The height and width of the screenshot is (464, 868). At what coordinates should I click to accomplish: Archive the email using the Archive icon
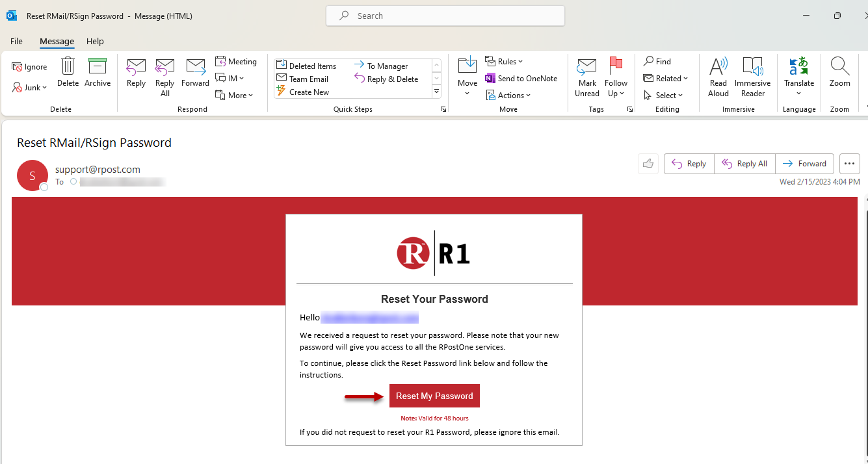98,72
